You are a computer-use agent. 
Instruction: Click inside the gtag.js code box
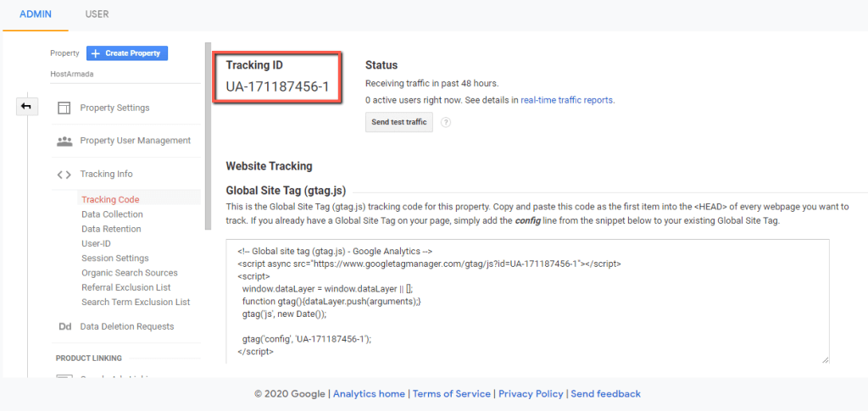[x=527, y=302]
